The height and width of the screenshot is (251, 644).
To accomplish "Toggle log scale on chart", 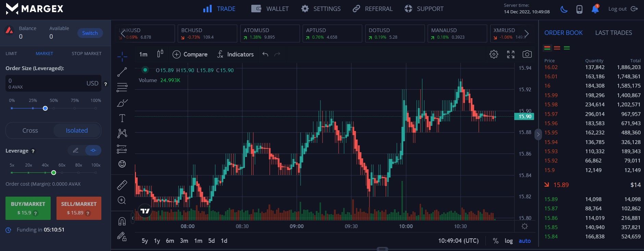I will [508, 241].
